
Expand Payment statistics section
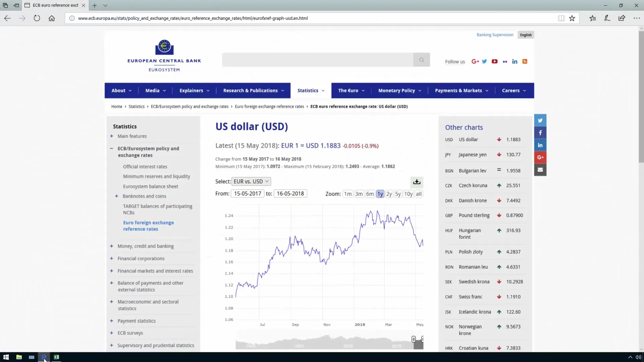111,321
